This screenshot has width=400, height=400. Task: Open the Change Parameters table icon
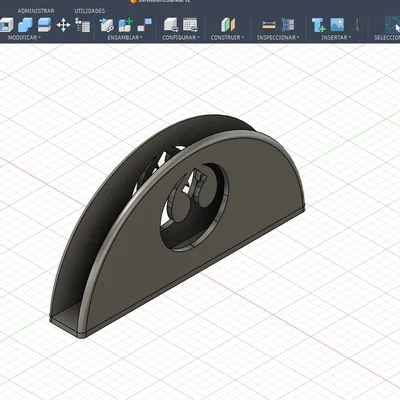click(x=82, y=25)
